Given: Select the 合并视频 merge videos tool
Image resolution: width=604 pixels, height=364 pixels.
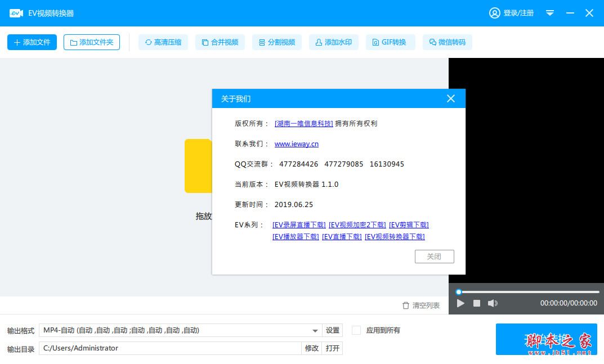Looking at the screenshot, I should pyautogui.click(x=220, y=42).
